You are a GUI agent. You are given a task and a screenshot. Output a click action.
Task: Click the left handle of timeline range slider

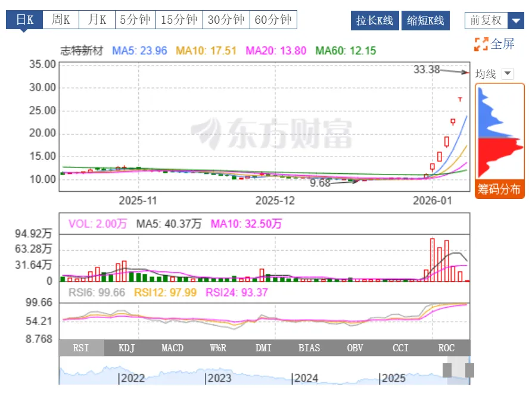[447, 370]
